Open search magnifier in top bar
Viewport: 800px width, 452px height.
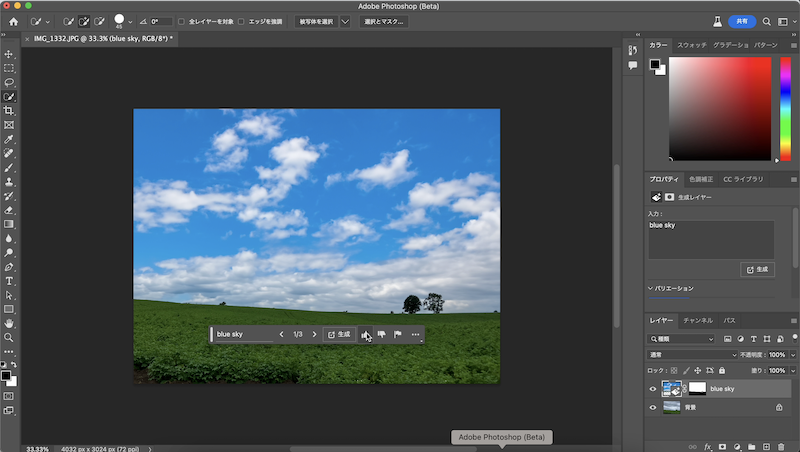tap(766, 21)
